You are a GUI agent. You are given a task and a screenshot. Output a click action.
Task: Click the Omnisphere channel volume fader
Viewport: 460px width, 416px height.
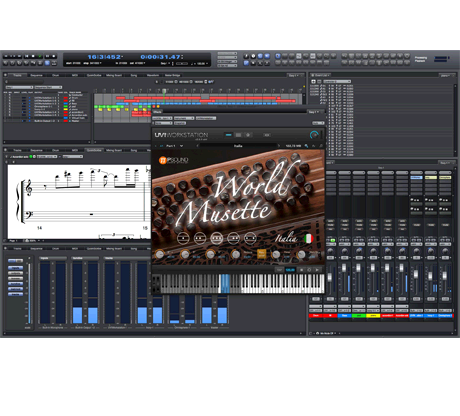(444, 276)
